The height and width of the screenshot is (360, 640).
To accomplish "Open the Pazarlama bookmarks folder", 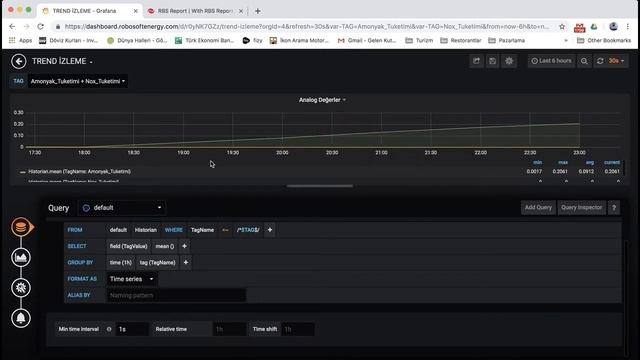I will point(507,40).
